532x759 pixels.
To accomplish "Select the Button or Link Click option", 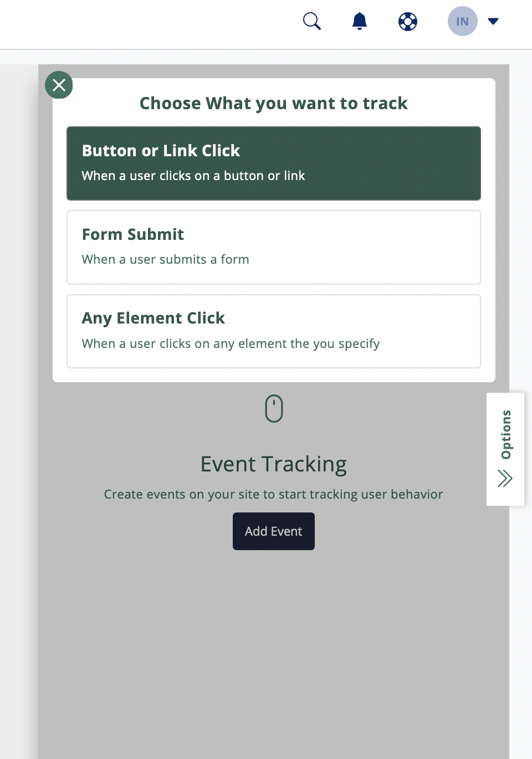I will click(x=274, y=163).
